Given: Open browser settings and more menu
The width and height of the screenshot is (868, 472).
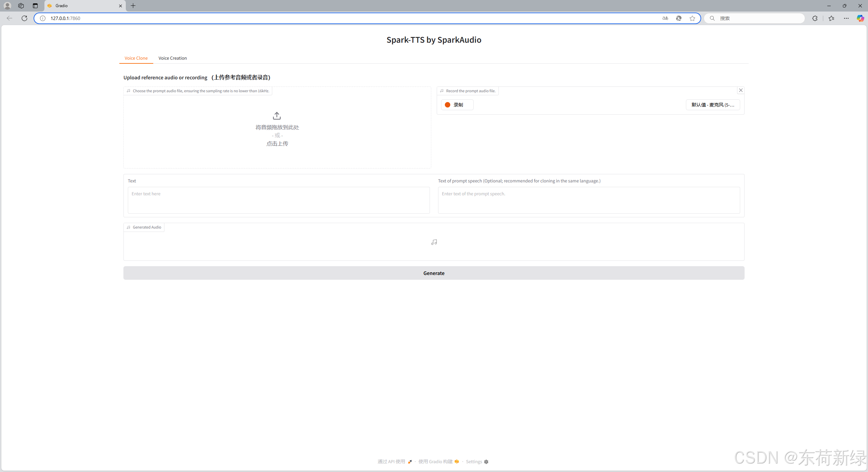Looking at the screenshot, I should 846,18.
